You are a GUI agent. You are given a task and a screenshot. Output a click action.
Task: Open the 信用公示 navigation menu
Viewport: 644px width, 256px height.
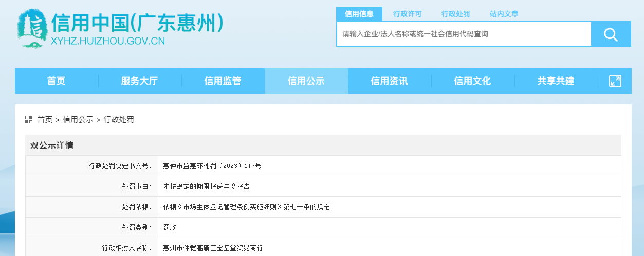click(306, 81)
